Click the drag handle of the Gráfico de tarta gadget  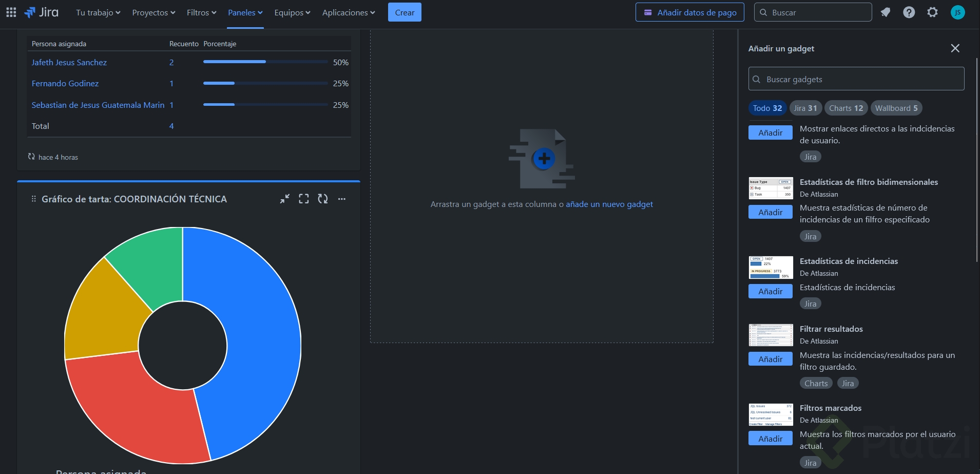click(34, 199)
